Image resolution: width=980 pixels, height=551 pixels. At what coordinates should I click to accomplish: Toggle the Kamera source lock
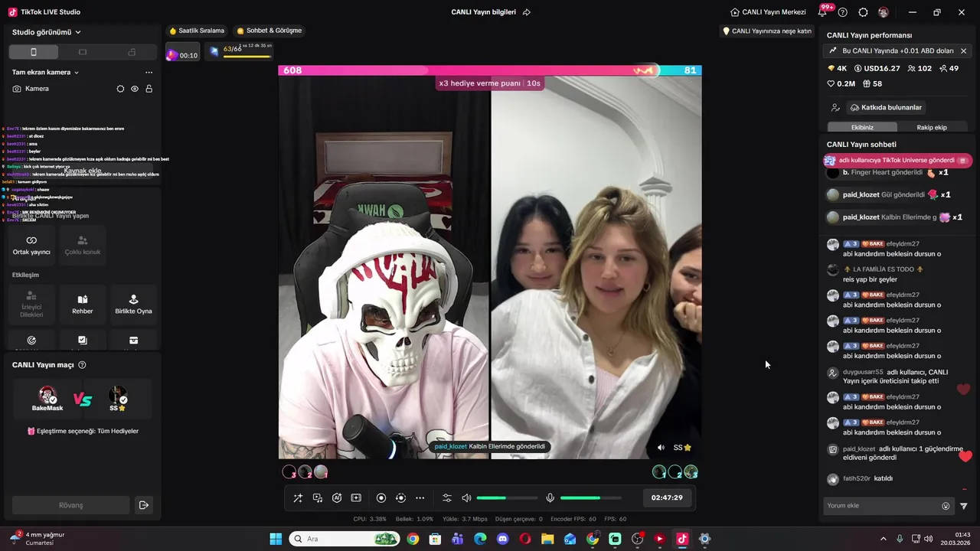[149, 89]
